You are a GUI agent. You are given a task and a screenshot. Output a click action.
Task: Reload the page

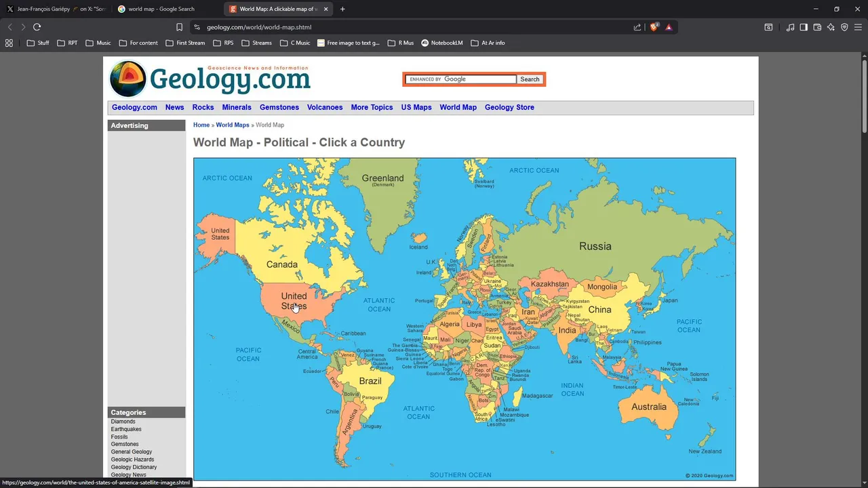37,27
